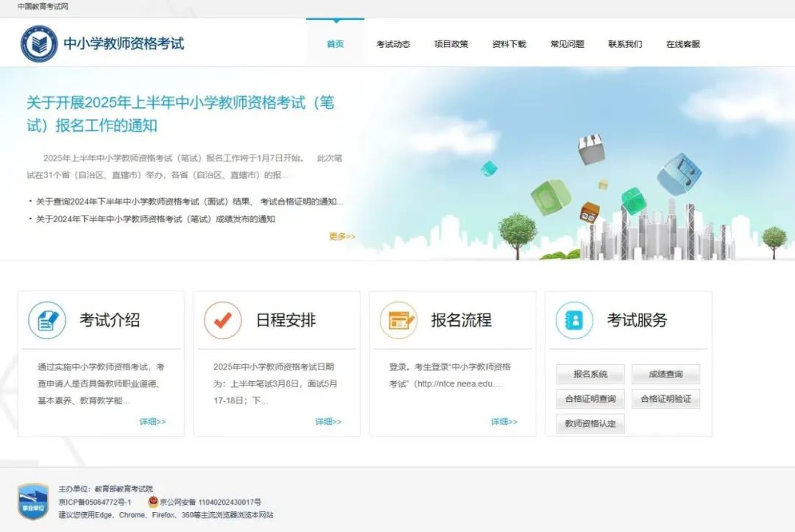The image size is (795, 532).
Task: Open 成绩查询 under 考试服务
Action: tap(666, 375)
